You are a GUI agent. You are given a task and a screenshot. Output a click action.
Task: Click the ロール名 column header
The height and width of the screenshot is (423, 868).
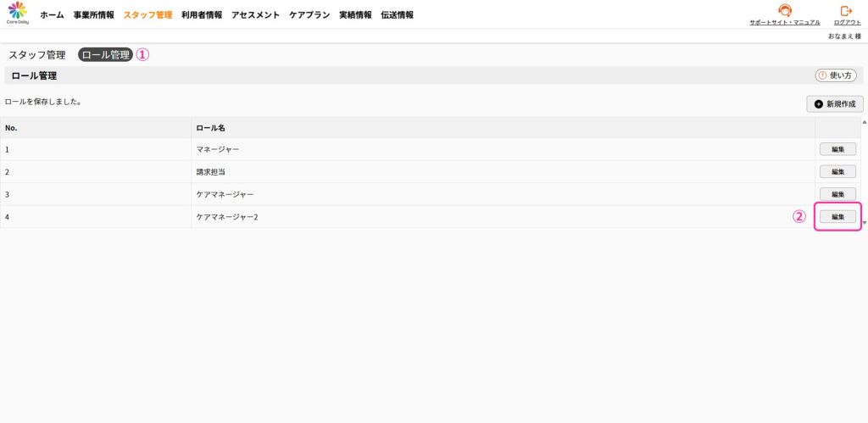tap(504, 128)
